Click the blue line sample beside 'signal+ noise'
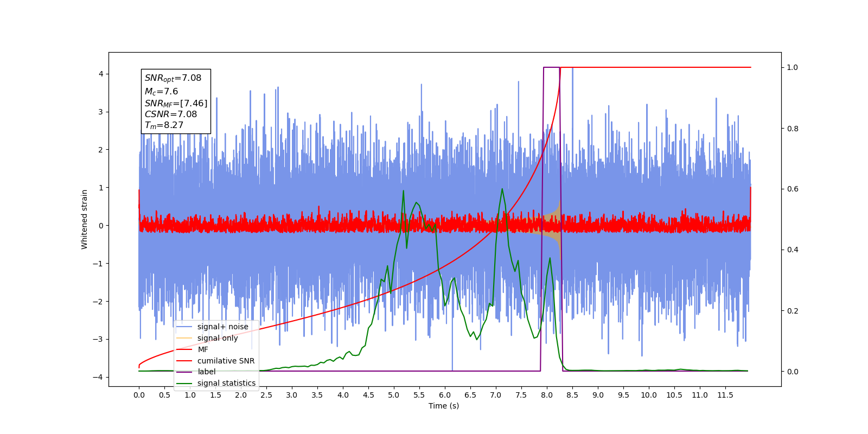 click(184, 327)
